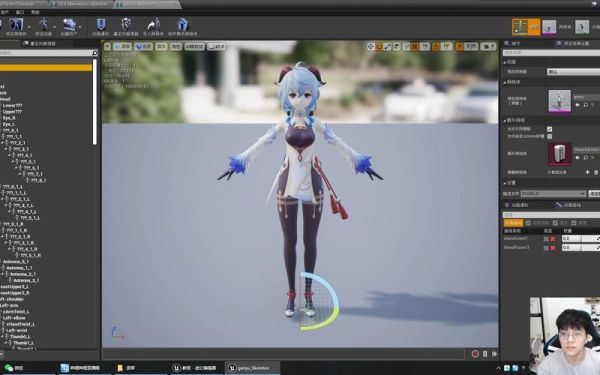Image resolution: width=600 pixels, height=375 pixels.
Task: Open the preview controller dropdown in details
Action: coord(573,72)
